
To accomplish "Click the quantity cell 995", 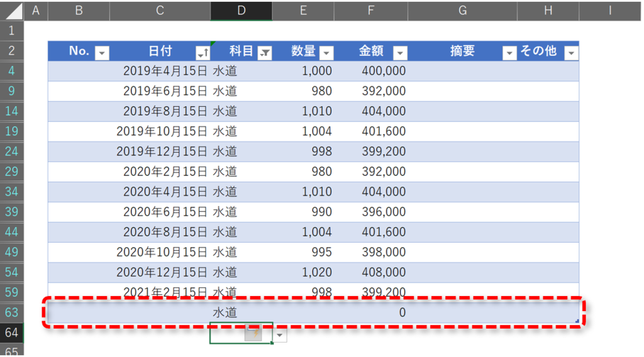I will 303,252.
